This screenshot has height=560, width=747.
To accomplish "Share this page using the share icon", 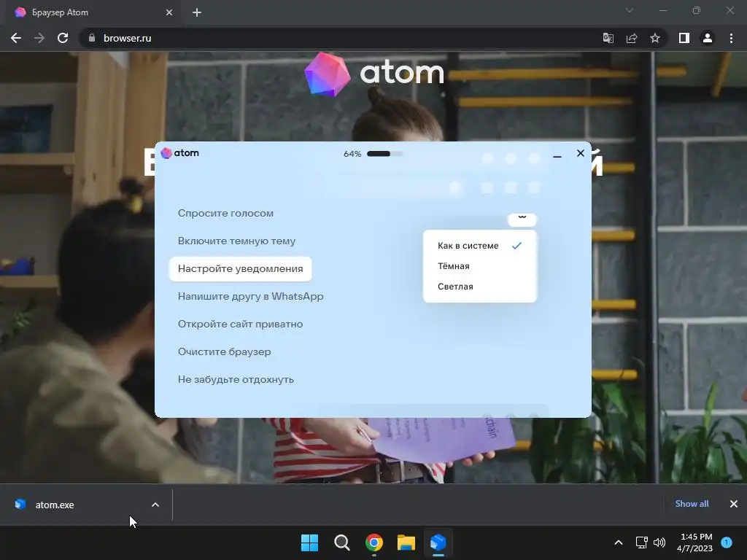I will [x=632, y=38].
